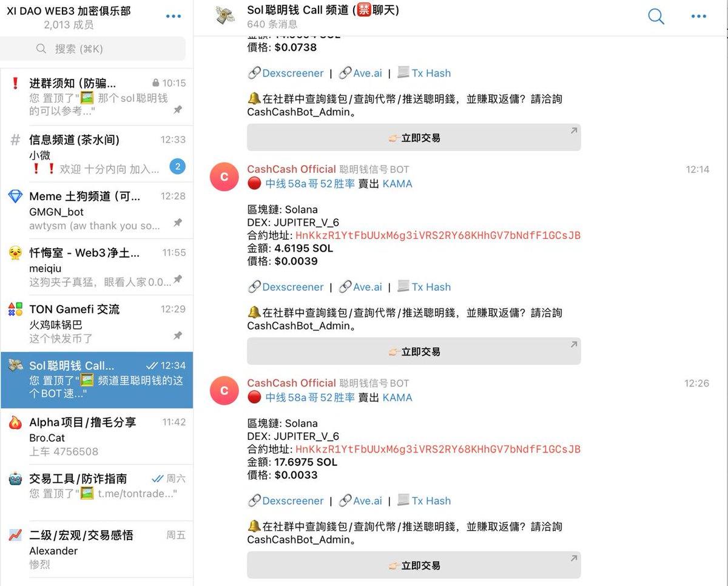Click the colored shapes icon of TON Gamefi

pos(15,309)
